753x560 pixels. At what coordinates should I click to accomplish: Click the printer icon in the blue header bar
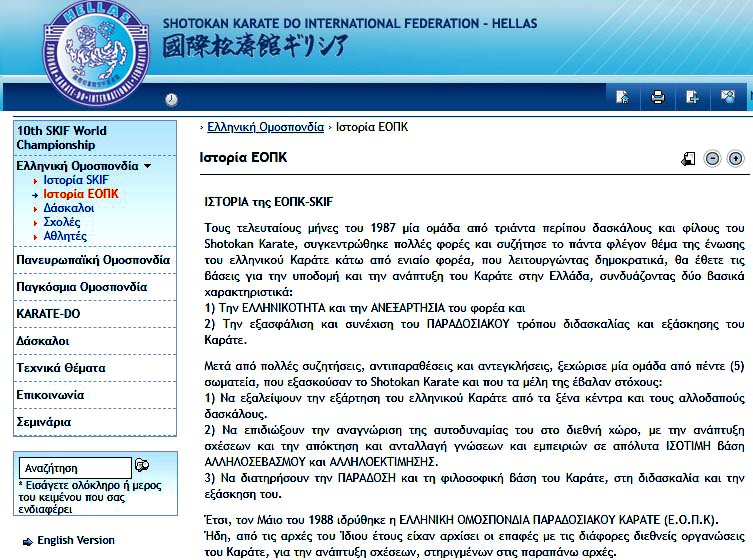(657, 97)
